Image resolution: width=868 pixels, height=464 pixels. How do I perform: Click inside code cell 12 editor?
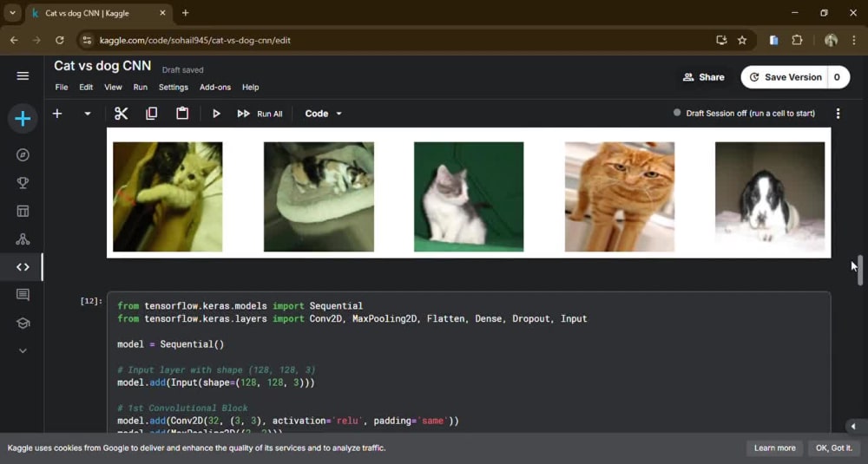tap(469, 363)
